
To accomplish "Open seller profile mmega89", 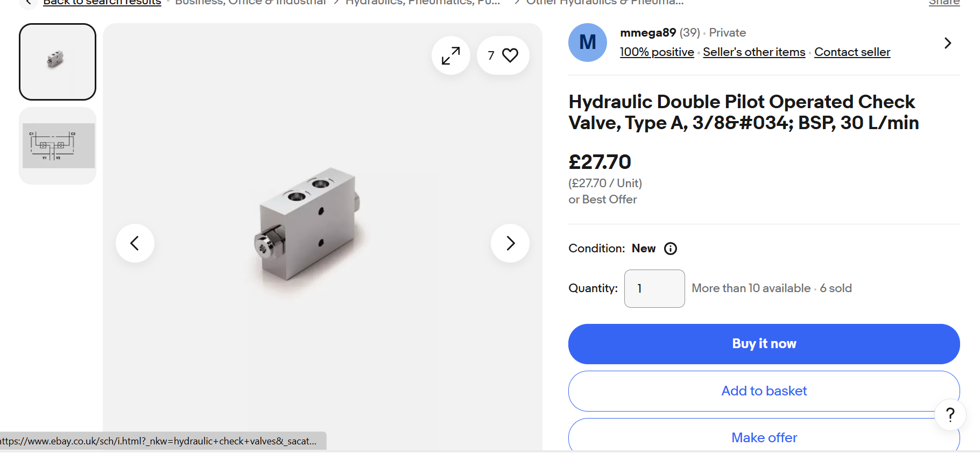I will 648,33.
